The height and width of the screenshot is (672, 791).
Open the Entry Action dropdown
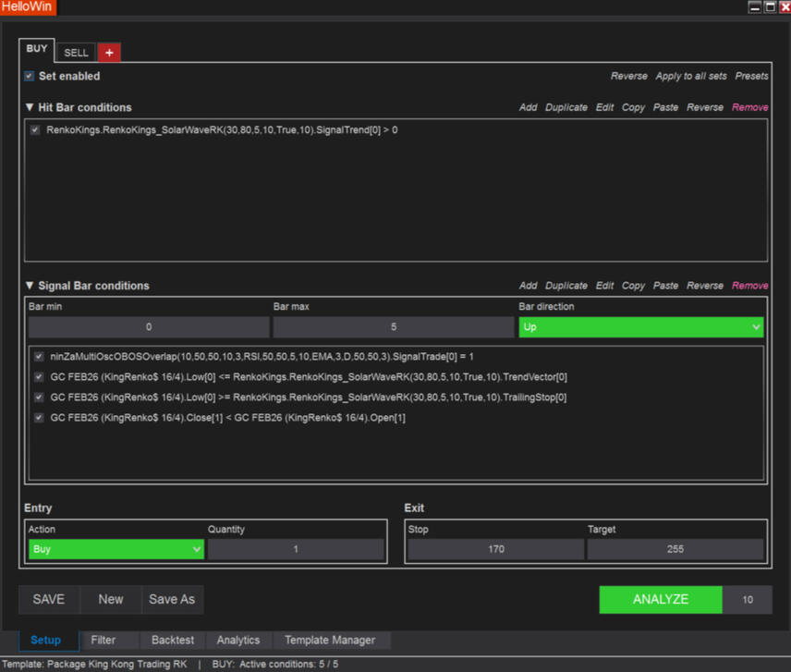pyautogui.click(x=116, y=549)
